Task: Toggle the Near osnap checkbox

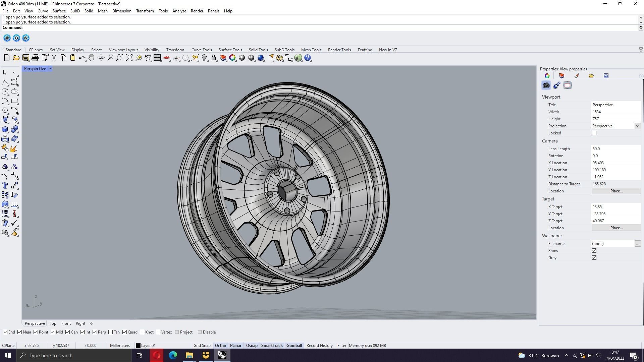Action: 20,332
